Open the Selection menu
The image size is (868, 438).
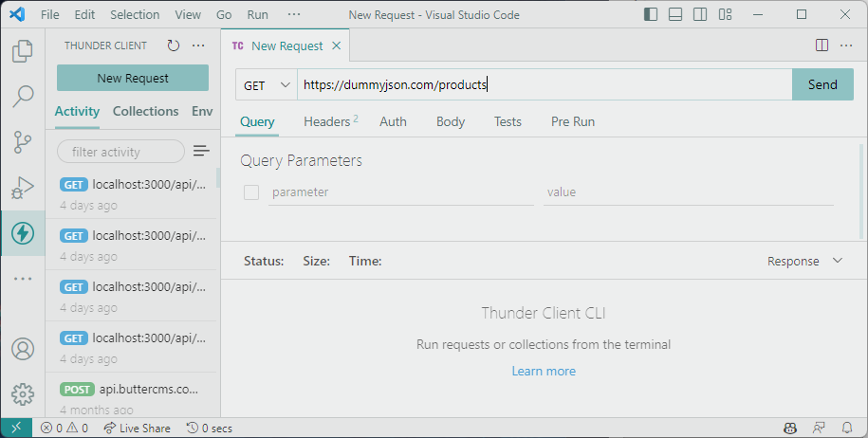135,15
